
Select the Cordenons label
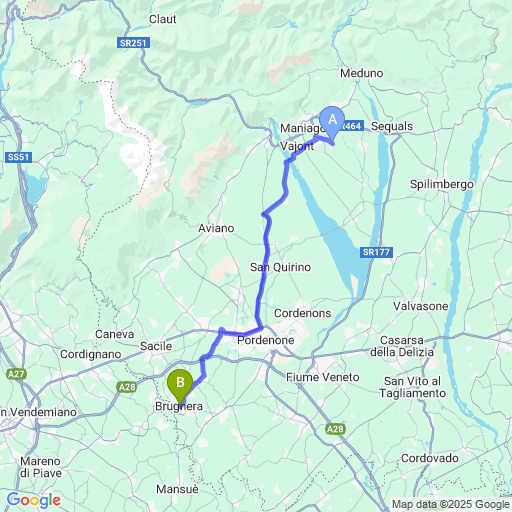pyautogui.click(x=303, y=313)
